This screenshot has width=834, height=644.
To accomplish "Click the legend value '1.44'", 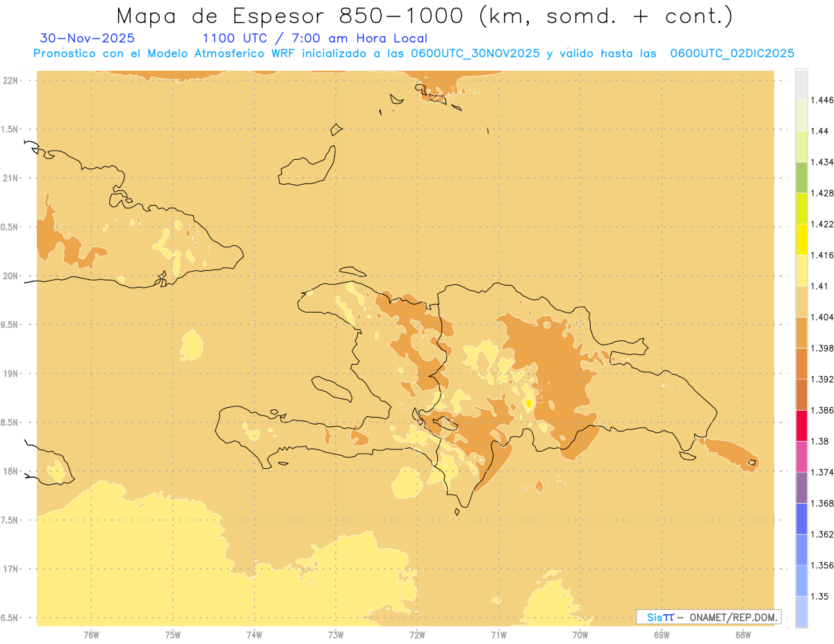I will [x=819, y=131].
